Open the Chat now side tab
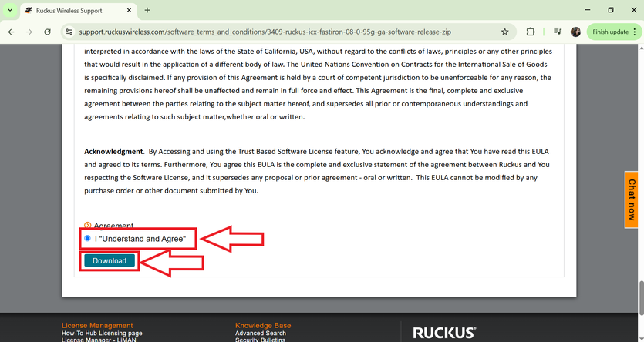Viewport: 644px width, 342px height. 631,199
